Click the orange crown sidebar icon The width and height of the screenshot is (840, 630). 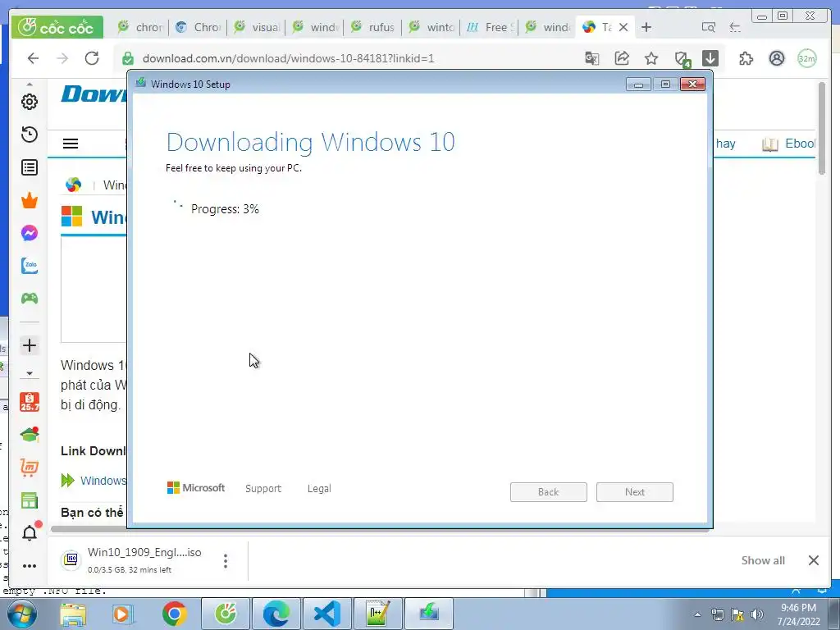pyautogui.click(x=30, y=200)
